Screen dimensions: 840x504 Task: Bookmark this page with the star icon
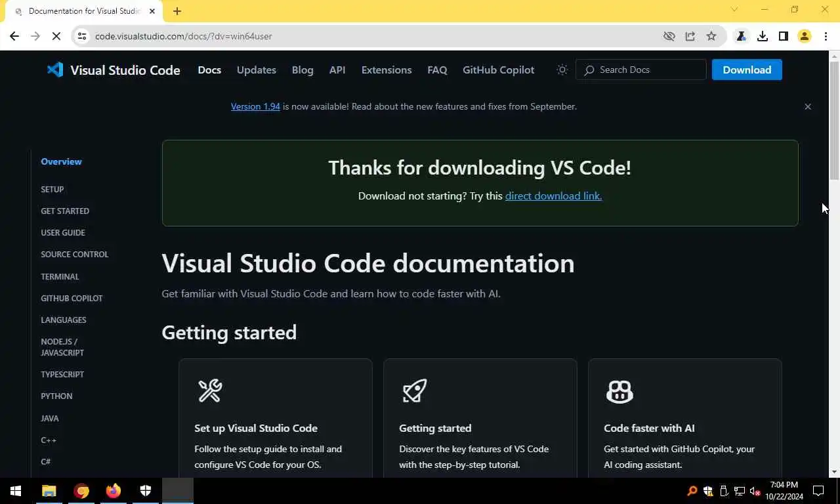pos(711,36)
